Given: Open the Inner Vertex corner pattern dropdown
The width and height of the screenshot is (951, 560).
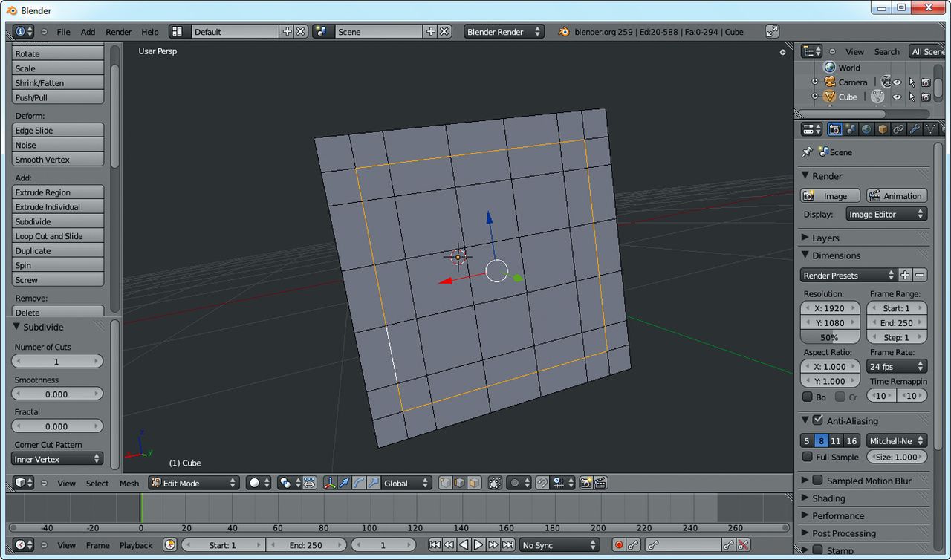Looking at the screenshot, I should (57, 459).
